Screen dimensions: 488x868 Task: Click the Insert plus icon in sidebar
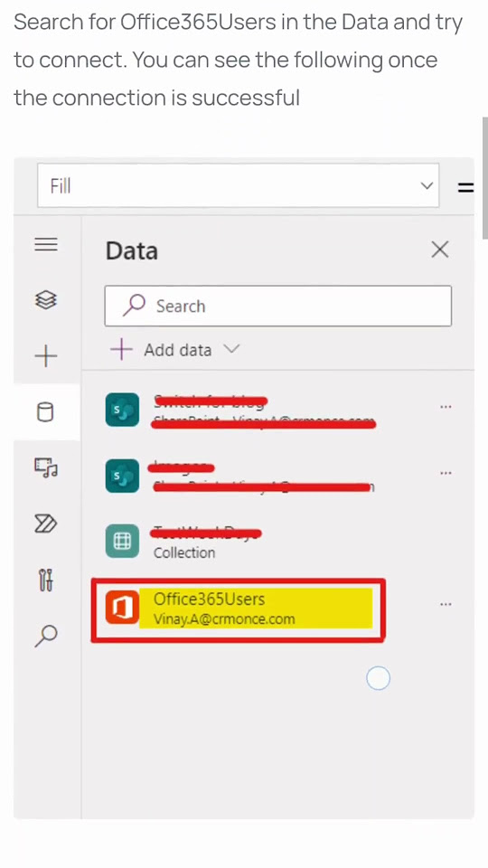coord(46,356)
